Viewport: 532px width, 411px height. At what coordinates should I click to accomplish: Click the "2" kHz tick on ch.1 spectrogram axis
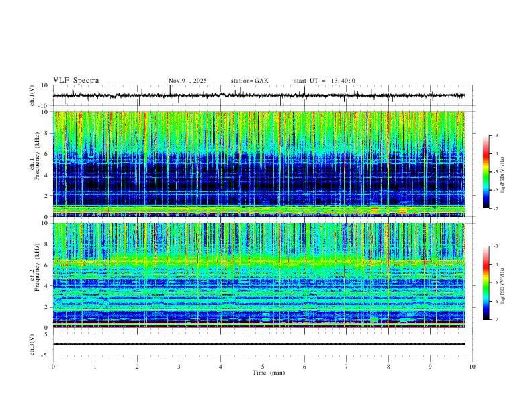click(46, 195)
